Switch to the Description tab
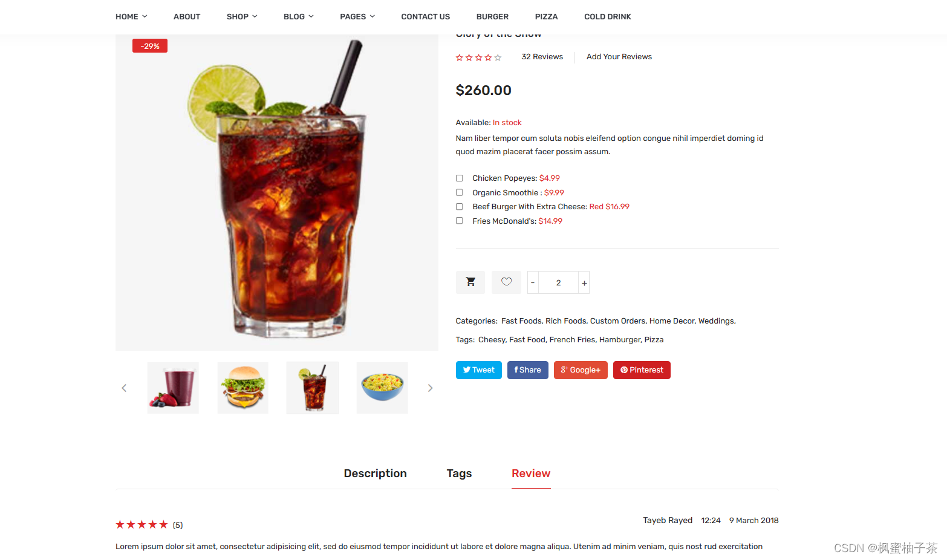The width and height of the screenshot is (947, 560). click(x=376, y=474)
